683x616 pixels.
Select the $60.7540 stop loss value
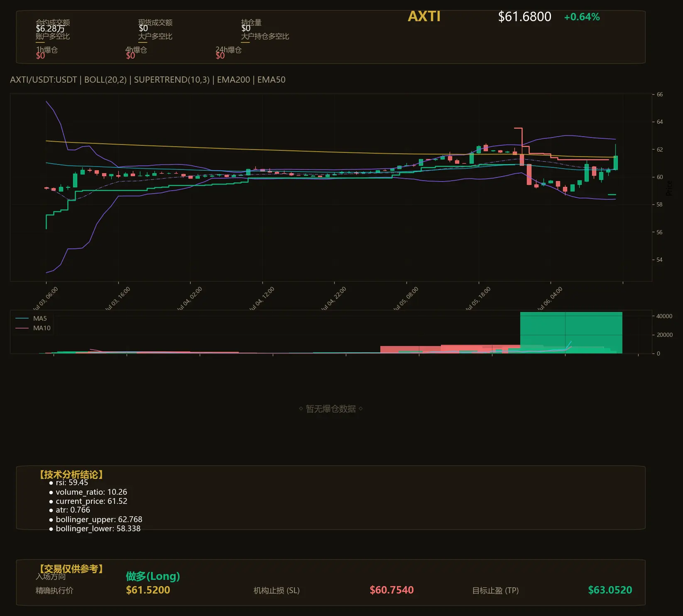pyautogui.click(x=392, y=590)
